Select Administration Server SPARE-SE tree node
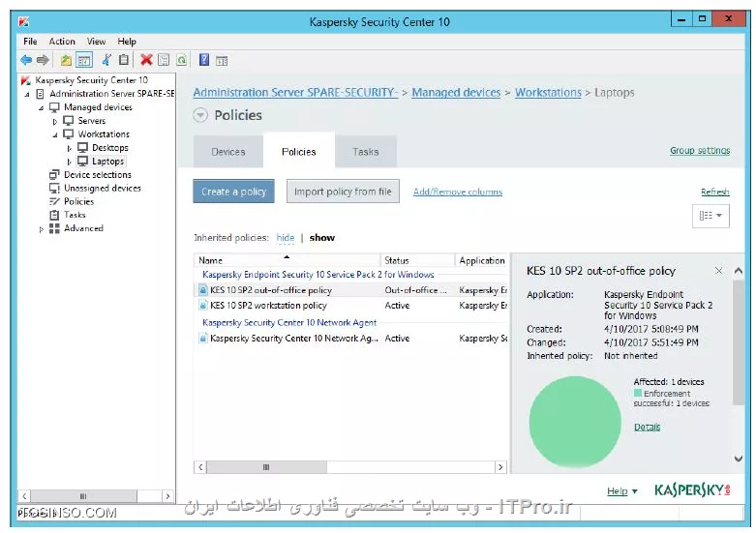This screenshot has height=533, width=756. click(x=112, y=94)
